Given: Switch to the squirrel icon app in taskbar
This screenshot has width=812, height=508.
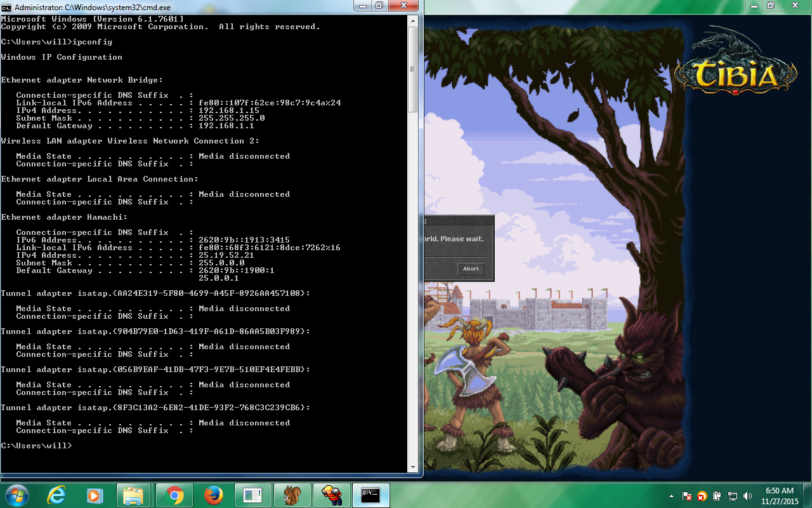Looking at the screenshot, I should [x=292, y=495].
